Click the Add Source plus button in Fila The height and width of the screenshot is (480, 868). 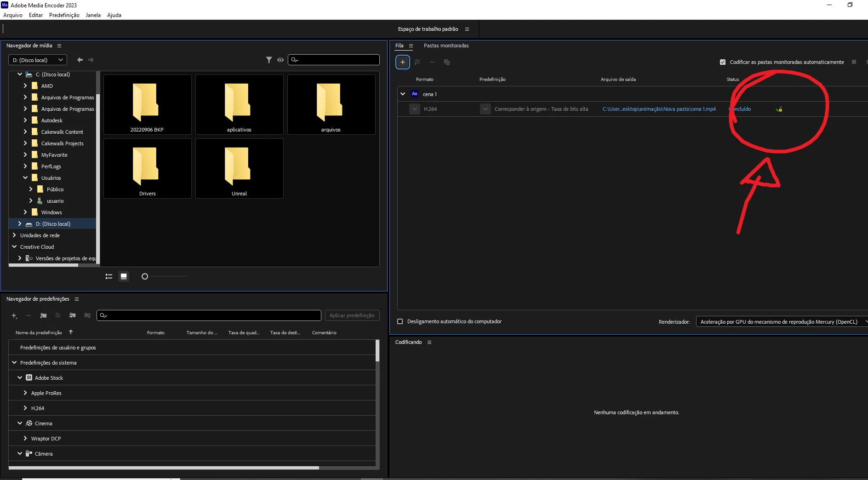click(x=402, y=62)
